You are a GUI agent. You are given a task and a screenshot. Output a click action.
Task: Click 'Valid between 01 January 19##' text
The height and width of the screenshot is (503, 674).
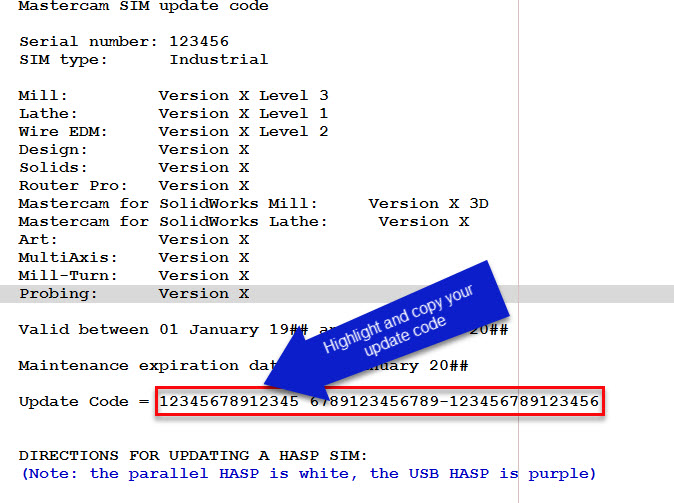click(163, 330)
